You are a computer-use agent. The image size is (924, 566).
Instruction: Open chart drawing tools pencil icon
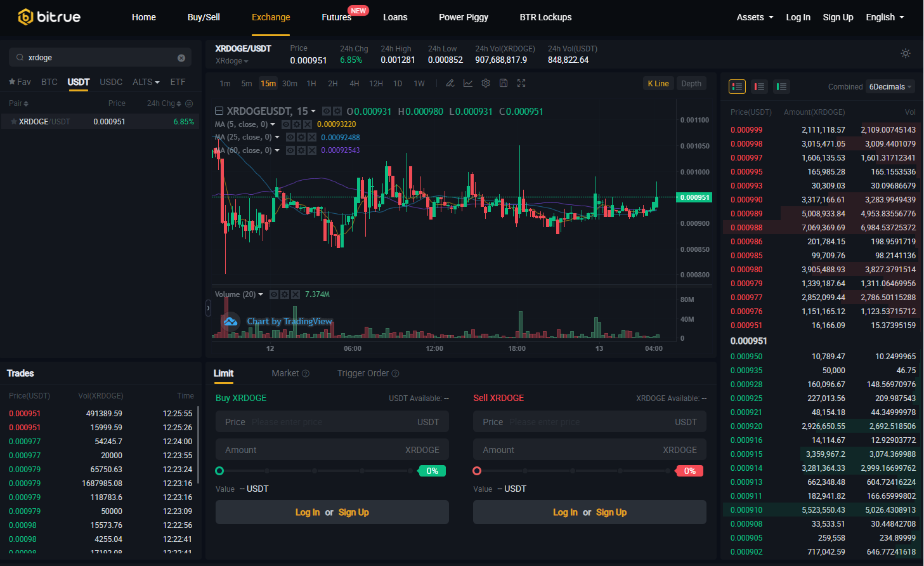pos(450,83)
